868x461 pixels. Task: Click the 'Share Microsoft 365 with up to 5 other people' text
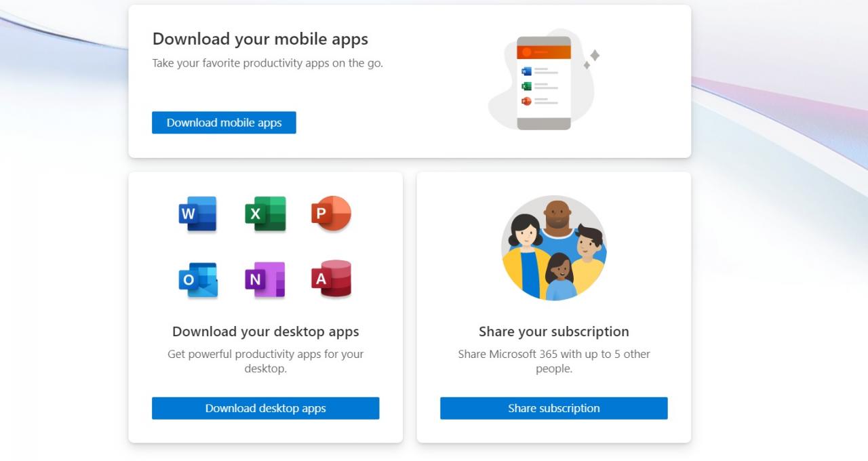click(x=553, y=361)
